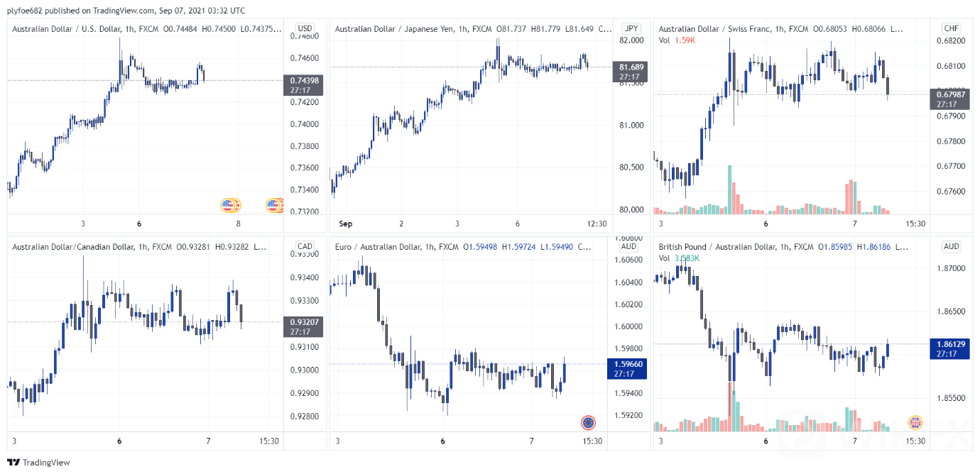Click the first US flag event icon
The image size is (980, 474).
[x=228, y=206]
